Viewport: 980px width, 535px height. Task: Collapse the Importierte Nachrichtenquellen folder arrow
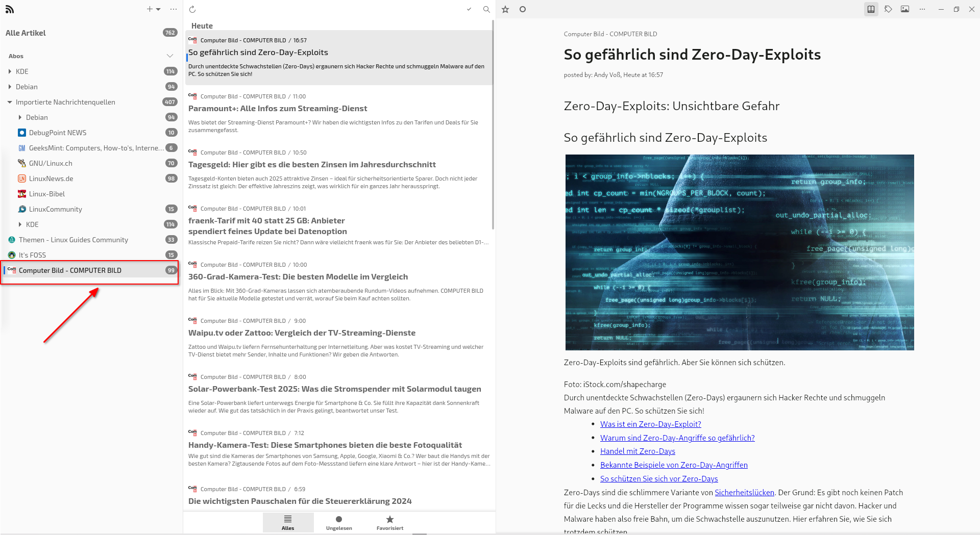coord(10,102)
